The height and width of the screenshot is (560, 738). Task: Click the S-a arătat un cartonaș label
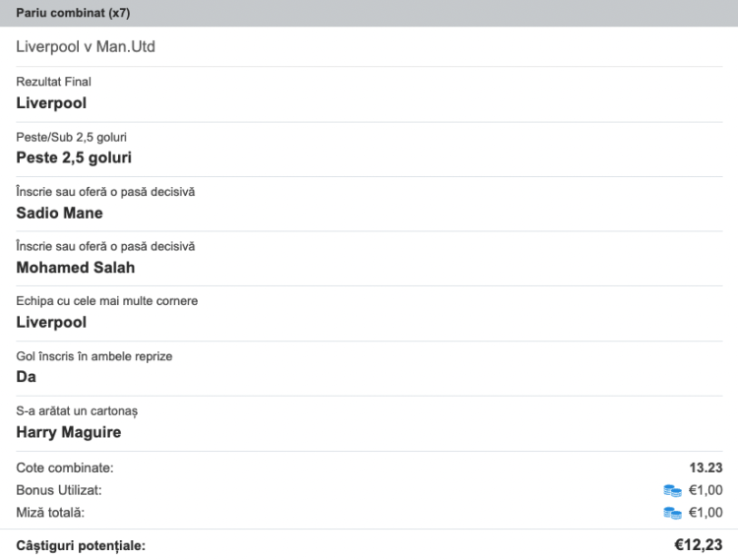[70, 410]
